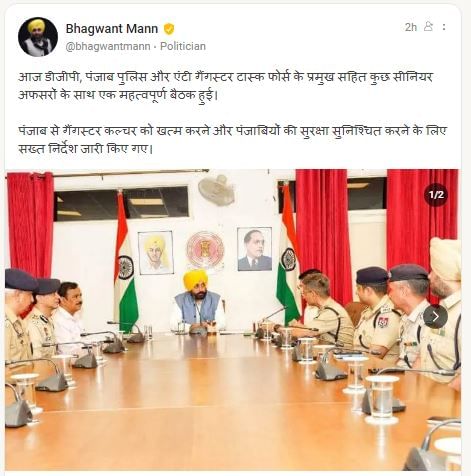Click second paragraph about gangster culture
This screenshot has width=471, height=476.
pyautogui.click(x=232, y=139)
